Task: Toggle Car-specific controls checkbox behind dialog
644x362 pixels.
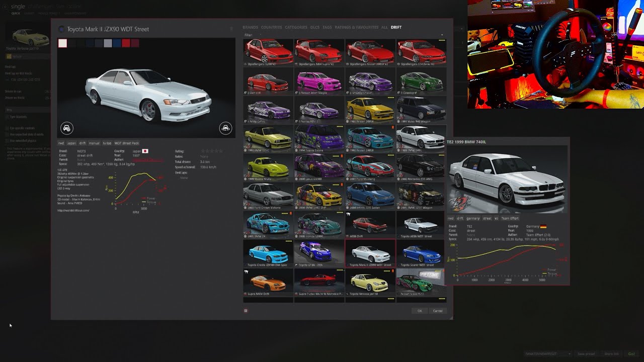Action: click(x=7, y=128)
